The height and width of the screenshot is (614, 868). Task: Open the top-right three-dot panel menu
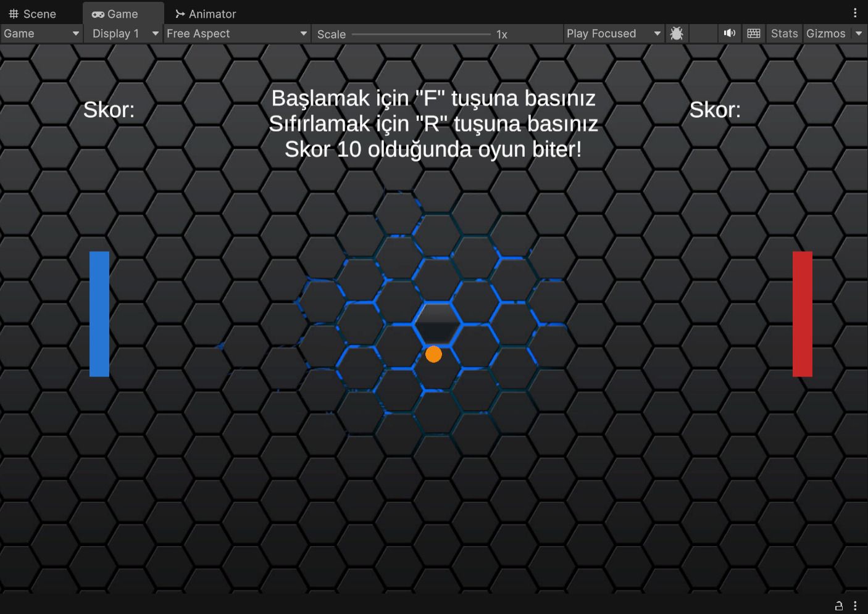(855, 13)
